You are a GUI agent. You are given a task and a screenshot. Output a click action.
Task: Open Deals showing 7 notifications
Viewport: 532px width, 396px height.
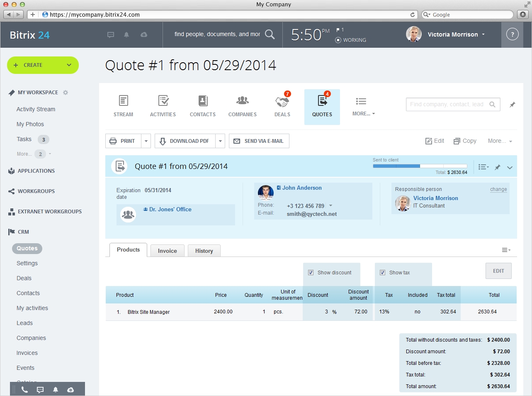[282, 105]
